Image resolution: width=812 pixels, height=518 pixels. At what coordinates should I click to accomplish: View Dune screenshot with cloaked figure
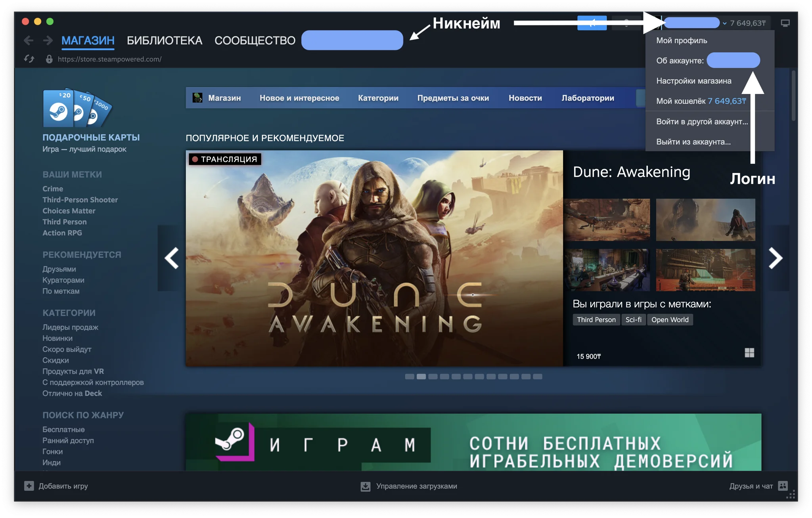pos(705,220)
